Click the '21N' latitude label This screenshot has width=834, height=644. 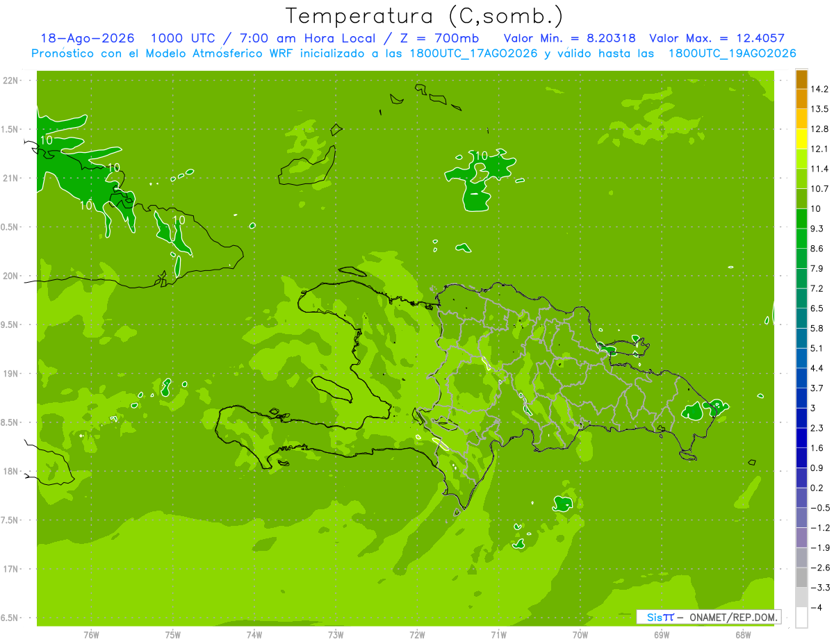tap(10, 178)
